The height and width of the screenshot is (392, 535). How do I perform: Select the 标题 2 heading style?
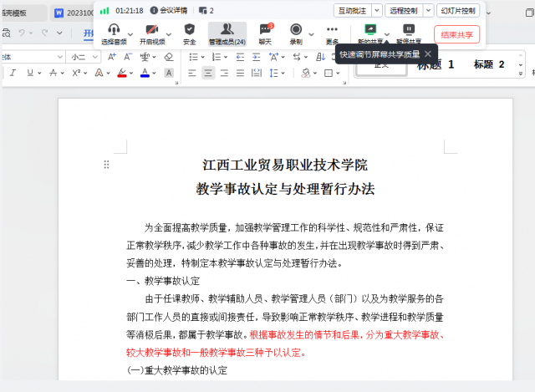489,64
